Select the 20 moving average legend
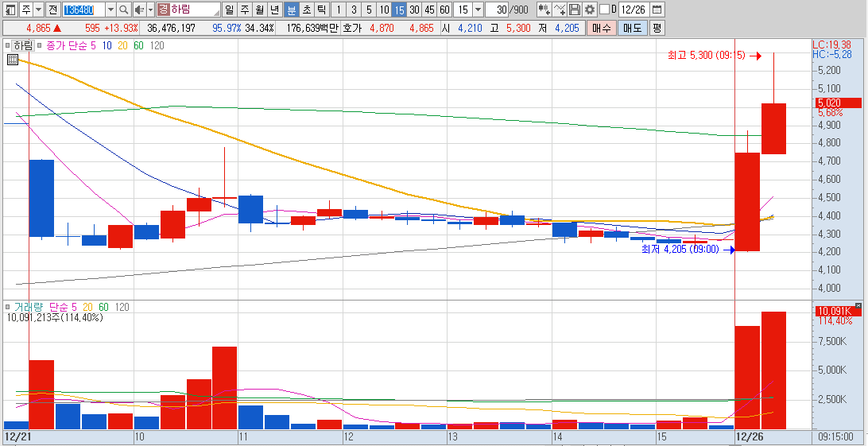868x446 pixels. (122, 46)
